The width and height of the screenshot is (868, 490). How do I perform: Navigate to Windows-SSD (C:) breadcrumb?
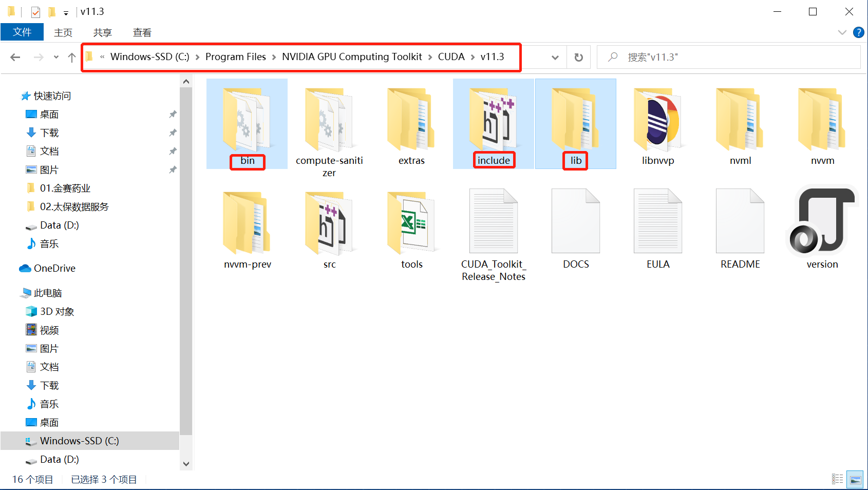(150, 57)
